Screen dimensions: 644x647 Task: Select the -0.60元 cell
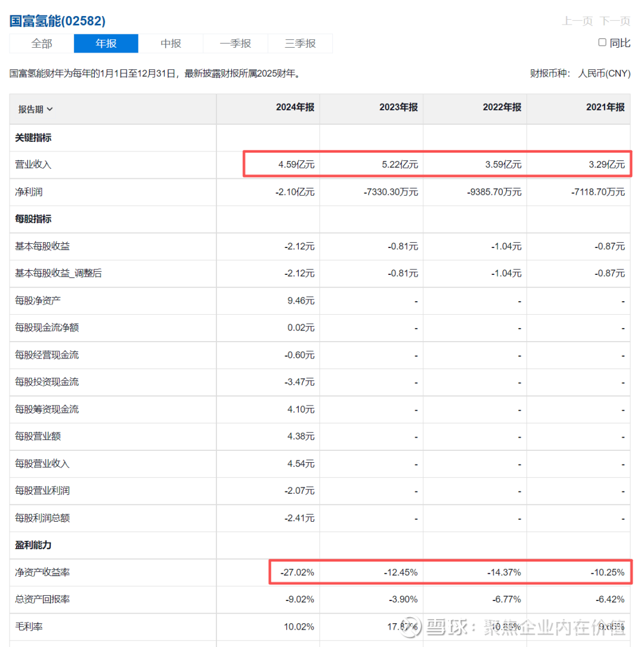pyautogui.click(x=299, y=355)
